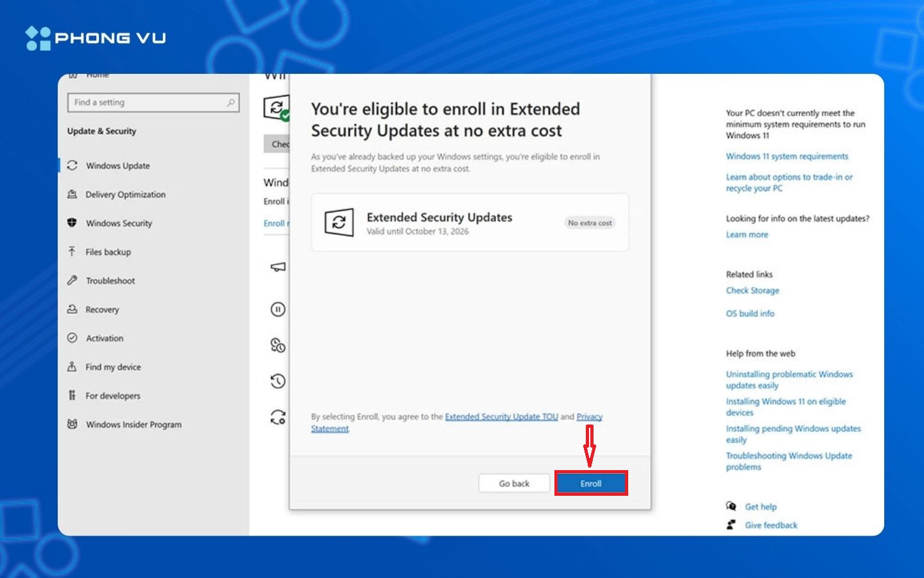Click the Give feedback icon

(731, 525)
